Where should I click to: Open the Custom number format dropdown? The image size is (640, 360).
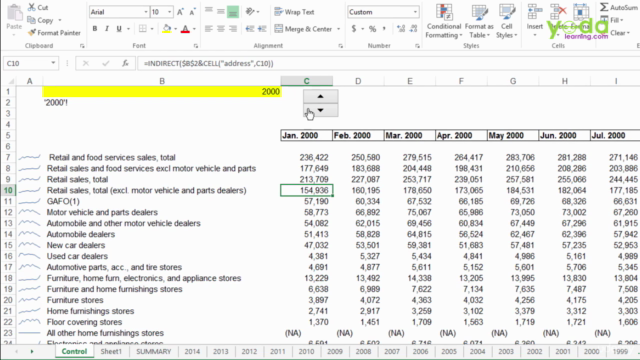point(415,12)
